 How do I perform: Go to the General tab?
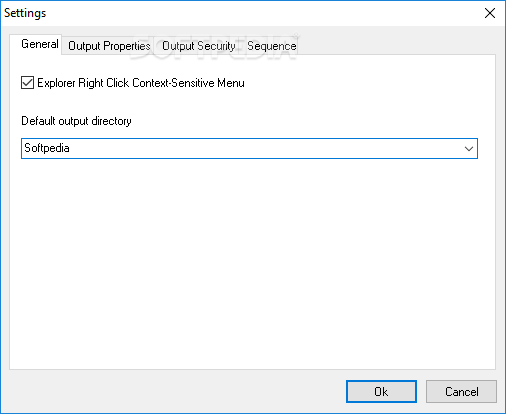(40, 44)
